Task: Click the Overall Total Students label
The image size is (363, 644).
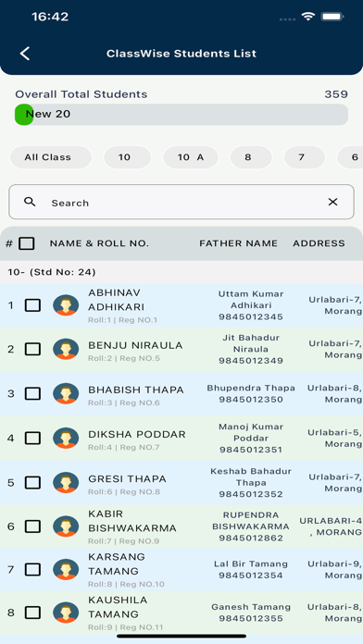Action: point(81,94)
